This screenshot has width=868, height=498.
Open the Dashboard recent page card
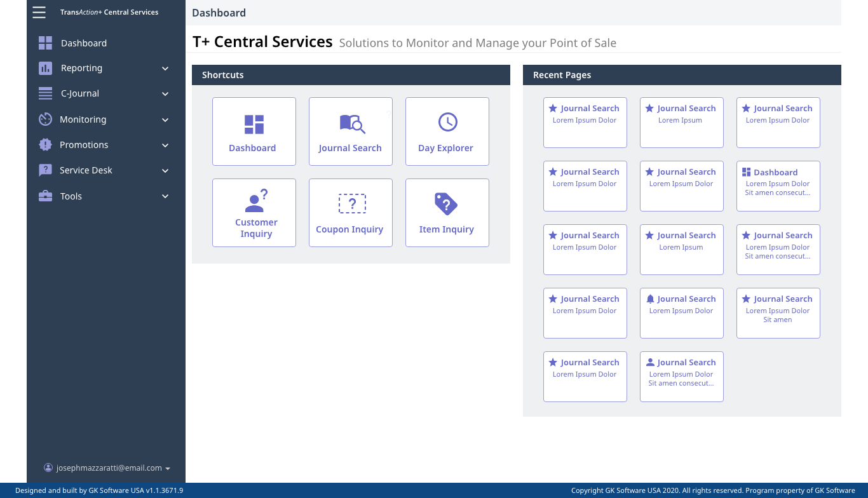(778, 185)
